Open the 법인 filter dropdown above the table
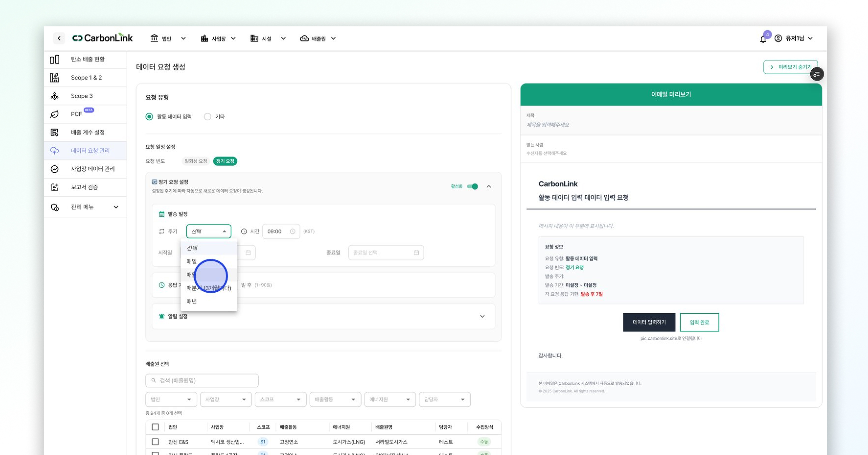Viewport: 868px width, 455px height. tap(171, 399)
